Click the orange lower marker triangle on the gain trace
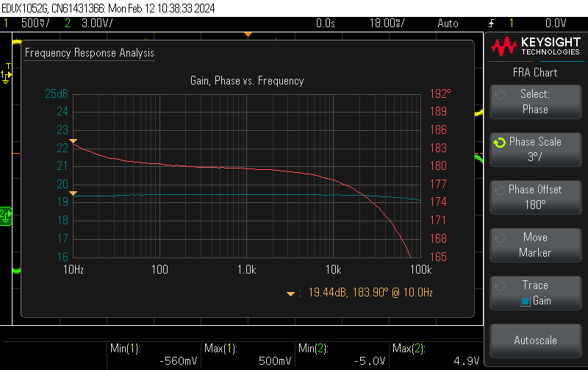 73,193
